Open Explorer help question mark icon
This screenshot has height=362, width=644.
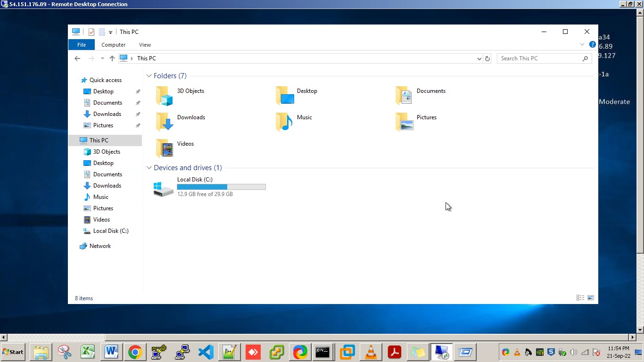pyautogui.click(x=593, y=45)
